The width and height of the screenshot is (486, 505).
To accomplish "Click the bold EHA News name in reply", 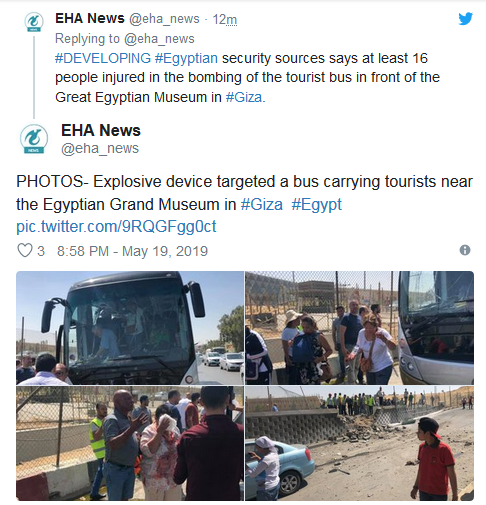I will [90, 19].
